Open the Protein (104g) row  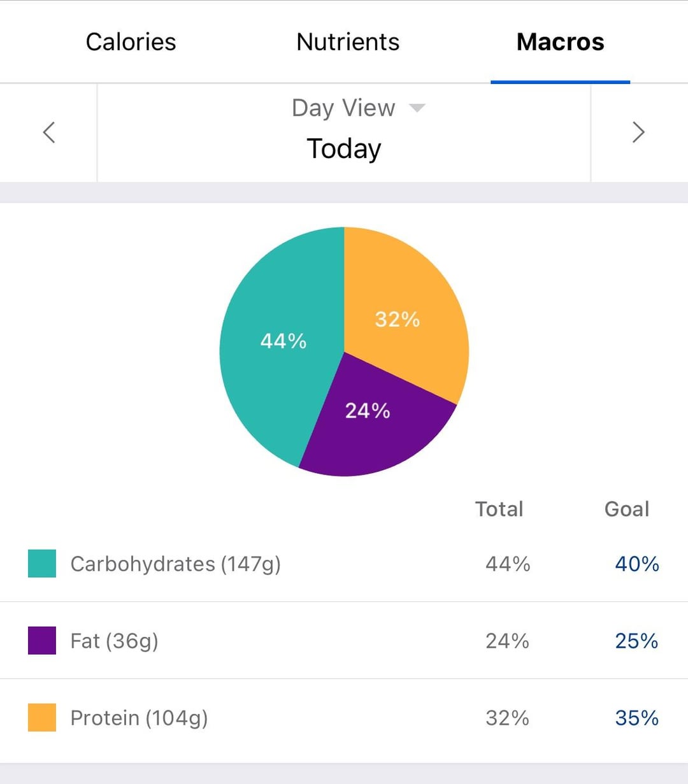tap(139, 718)
